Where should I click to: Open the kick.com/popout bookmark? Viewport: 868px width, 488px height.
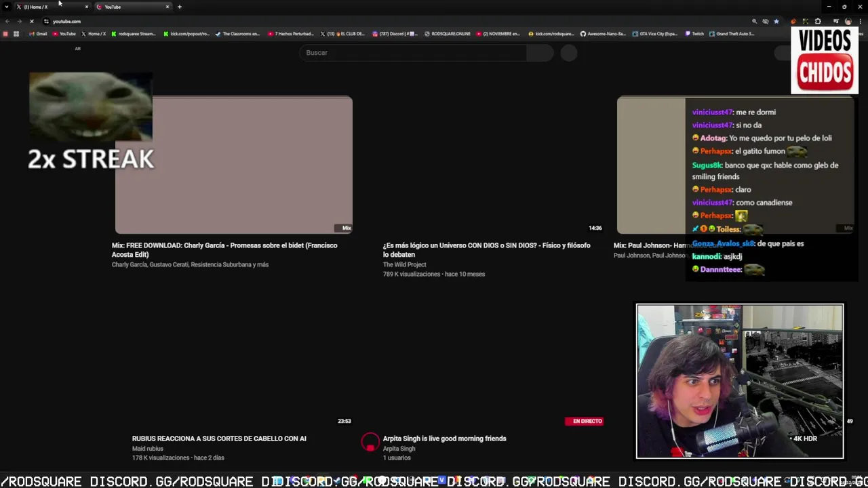[186, 34]
